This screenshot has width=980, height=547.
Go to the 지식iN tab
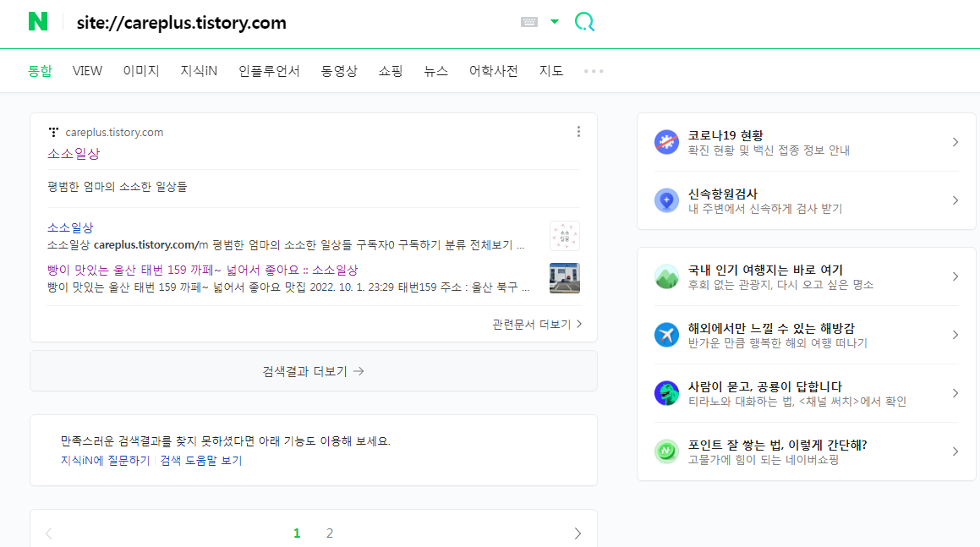tap(199, 71)
